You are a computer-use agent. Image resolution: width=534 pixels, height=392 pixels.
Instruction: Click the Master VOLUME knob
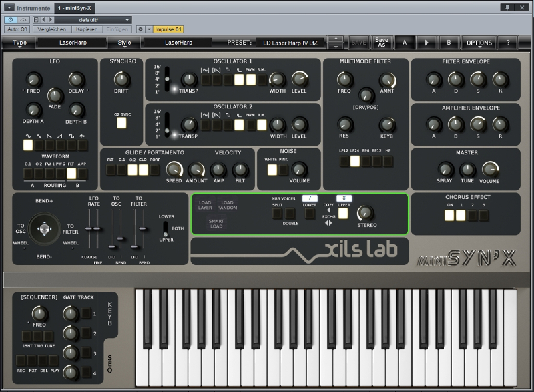490,169
